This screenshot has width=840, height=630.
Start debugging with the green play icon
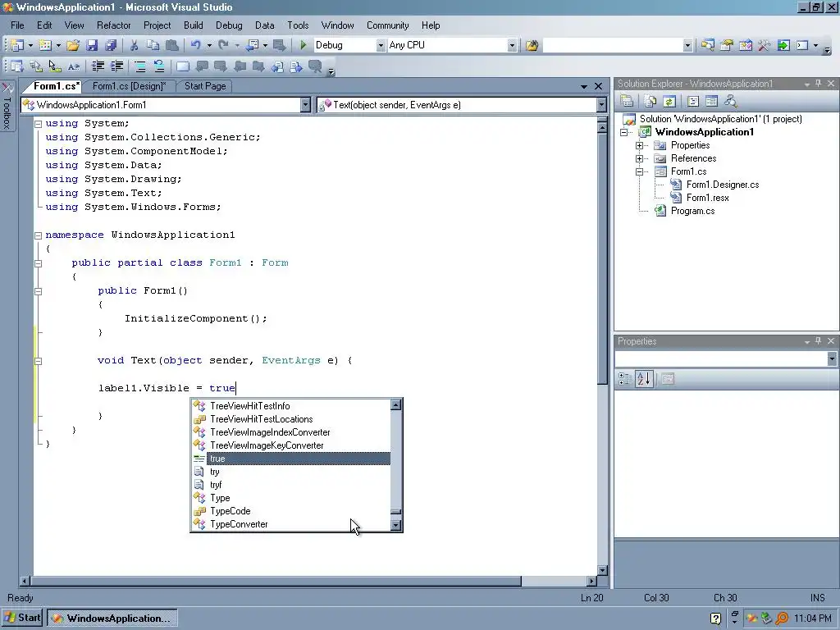(x=304, y=46)
